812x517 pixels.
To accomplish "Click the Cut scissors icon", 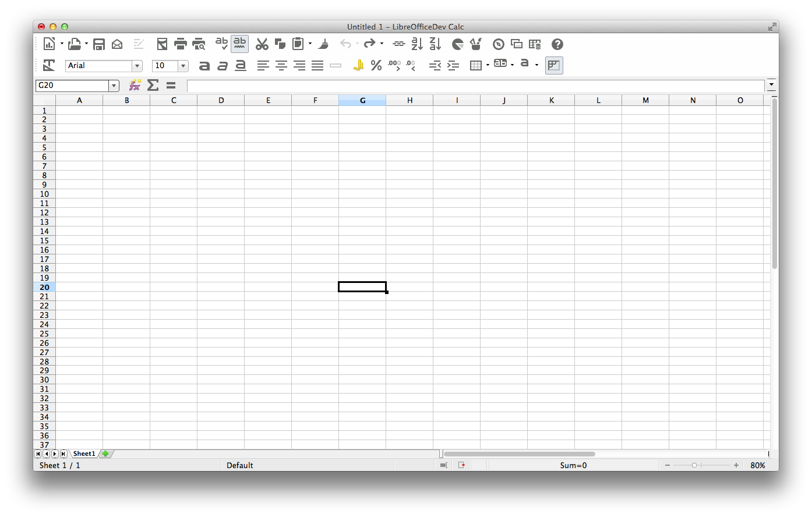I will 262,44.
